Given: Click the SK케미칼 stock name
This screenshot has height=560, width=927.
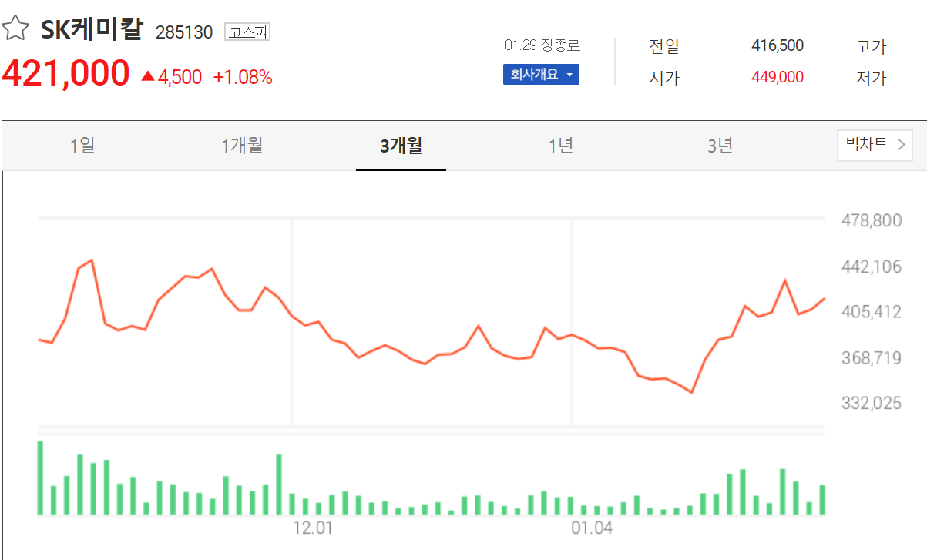Looking at the screenshot, I should tap(92, 29).
